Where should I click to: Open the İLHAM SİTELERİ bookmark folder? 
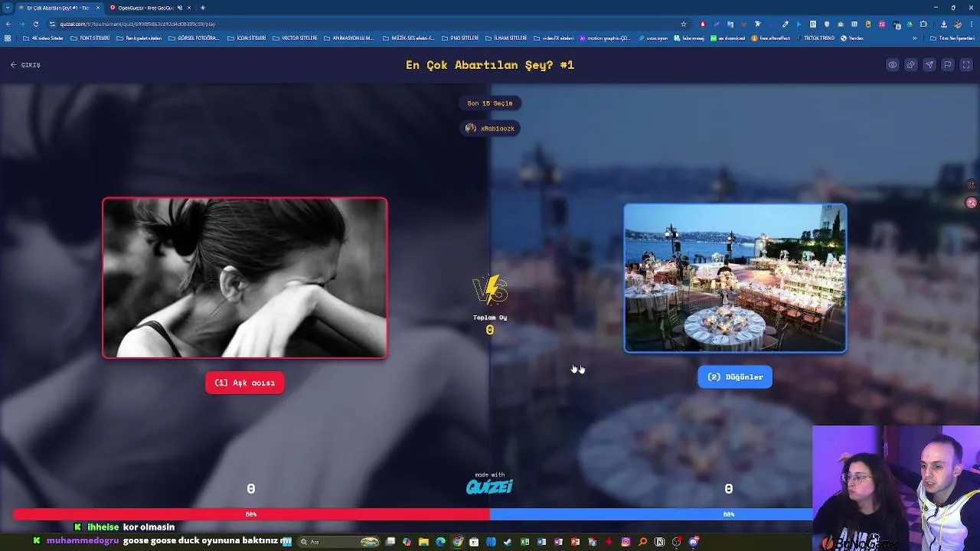[507, 38]
